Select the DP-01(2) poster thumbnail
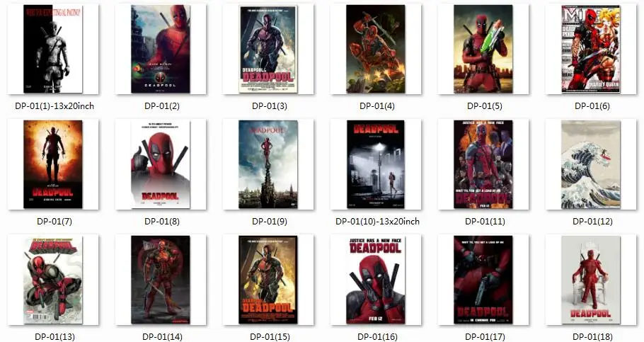 [161, 49]
